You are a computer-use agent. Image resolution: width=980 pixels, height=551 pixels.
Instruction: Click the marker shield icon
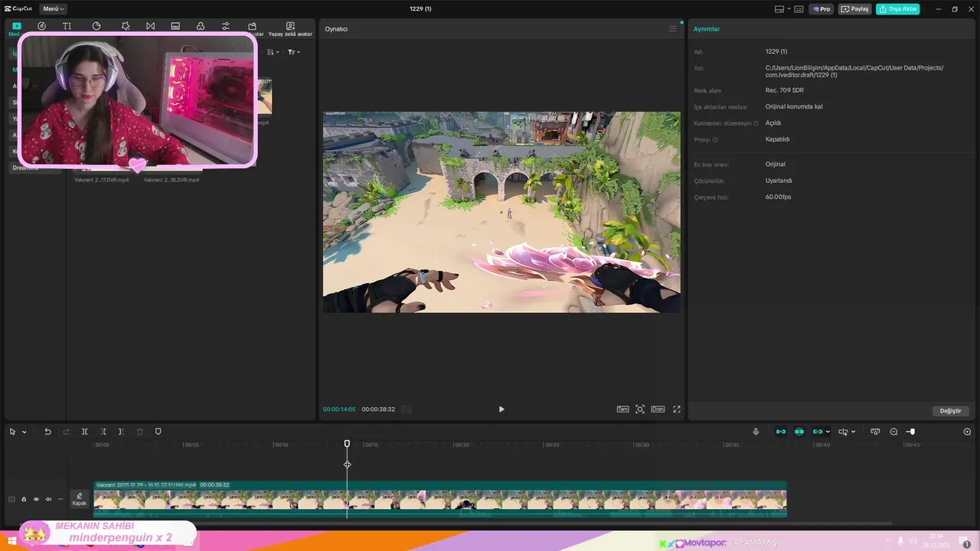pos(158,432)
